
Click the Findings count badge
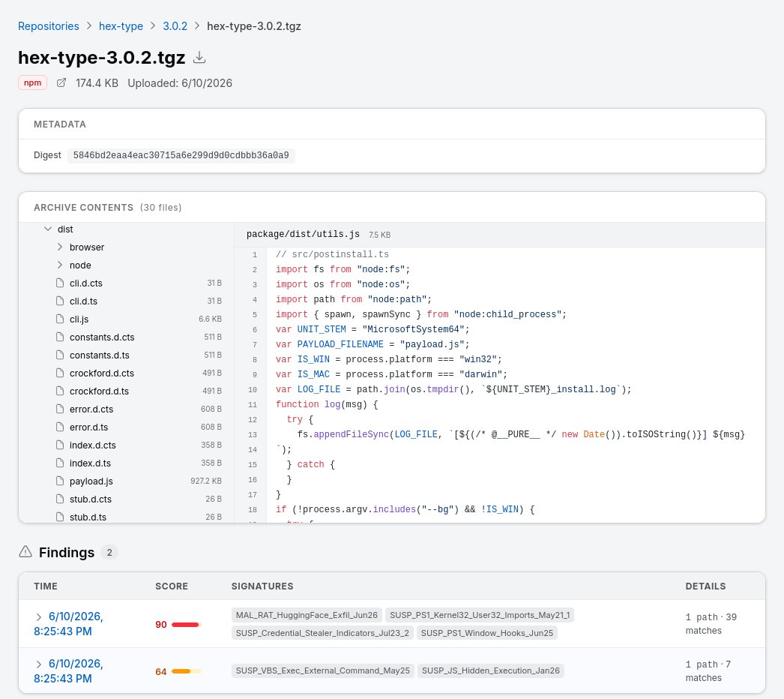(x=109, y=553)
